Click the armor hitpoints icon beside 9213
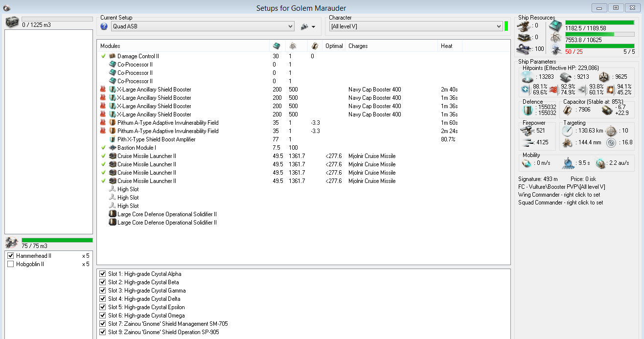Screen dimensions: 644x339 [x=565, y=77]
